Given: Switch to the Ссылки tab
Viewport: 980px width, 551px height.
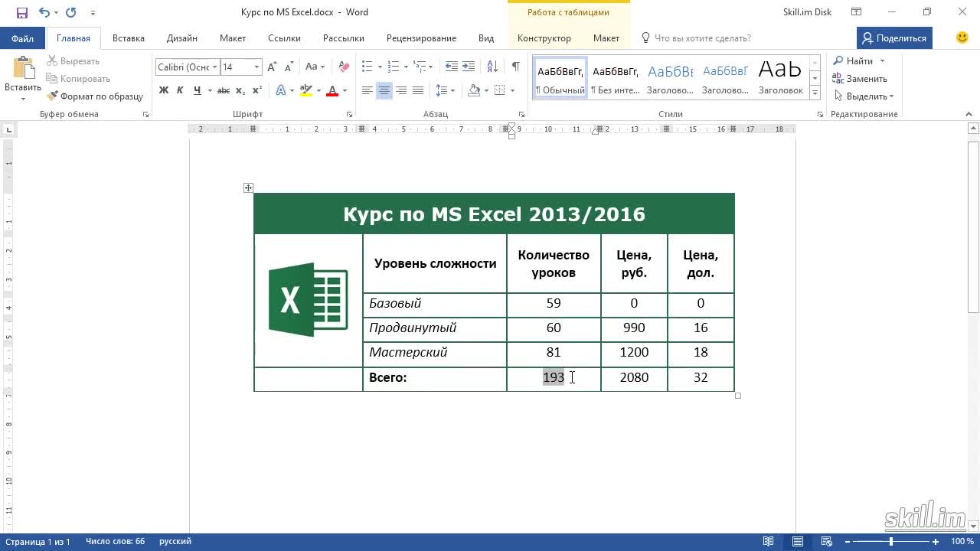Looking at the screenshot, I should tap(284, 38).
